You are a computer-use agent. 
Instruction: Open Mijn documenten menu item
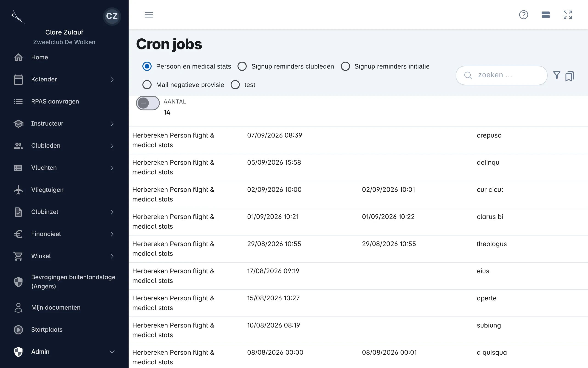tap(64, 308)
